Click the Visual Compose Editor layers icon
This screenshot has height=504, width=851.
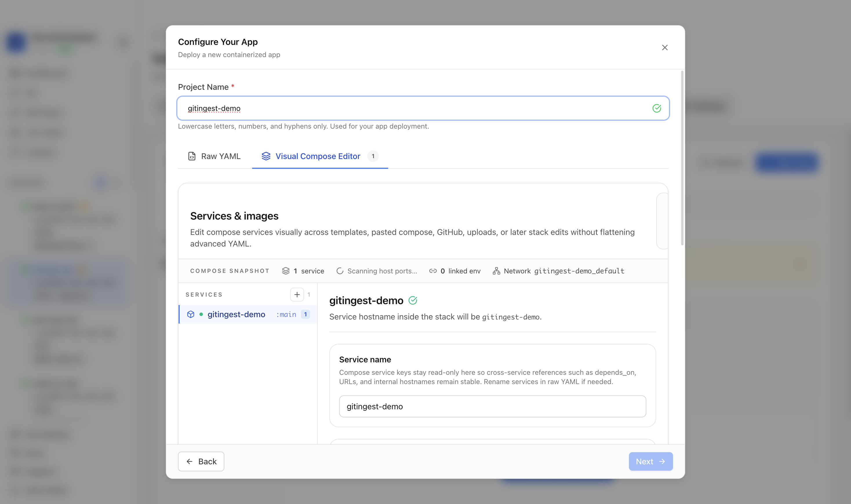(x=266, y=156)
